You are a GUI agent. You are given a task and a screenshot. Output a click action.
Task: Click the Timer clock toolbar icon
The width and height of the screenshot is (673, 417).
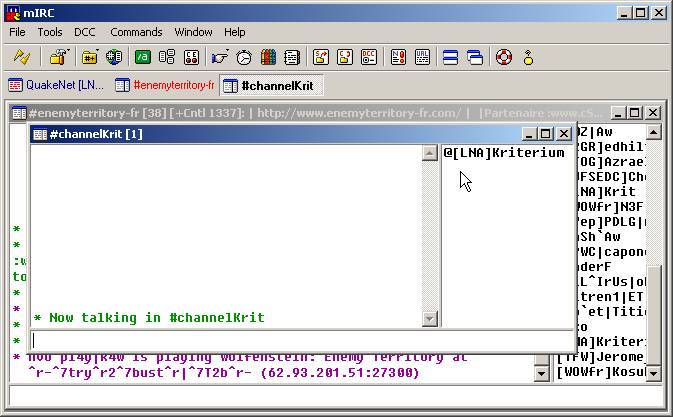[244, 57]
